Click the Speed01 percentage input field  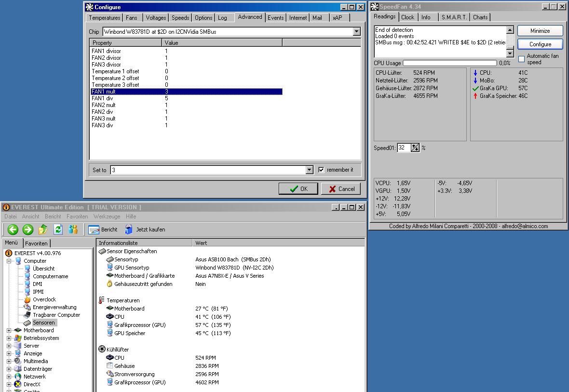(x=404, y=148)
